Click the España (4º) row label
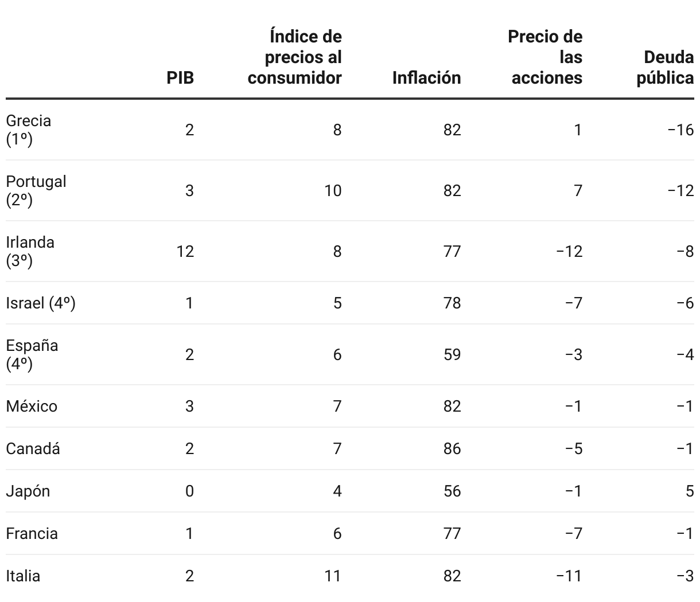Image resolution: width=700 pixels, height=602 pixels. (32, 354)
